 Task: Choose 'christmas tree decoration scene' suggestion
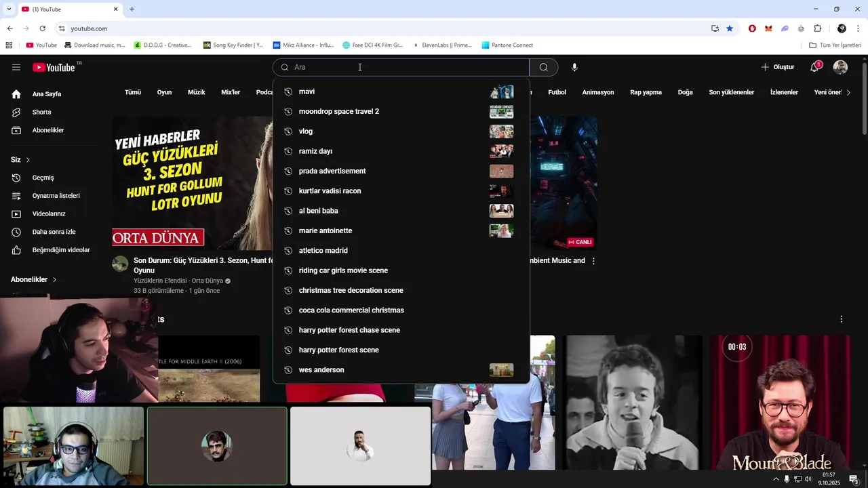(401, 290)
